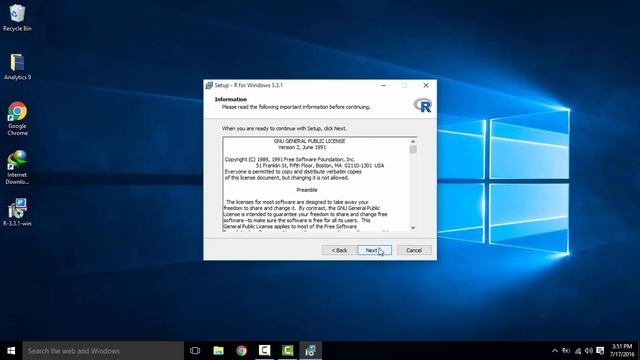Click the license scrollbar up arrow
Screen dimensions: 640x360
point(413,141)
